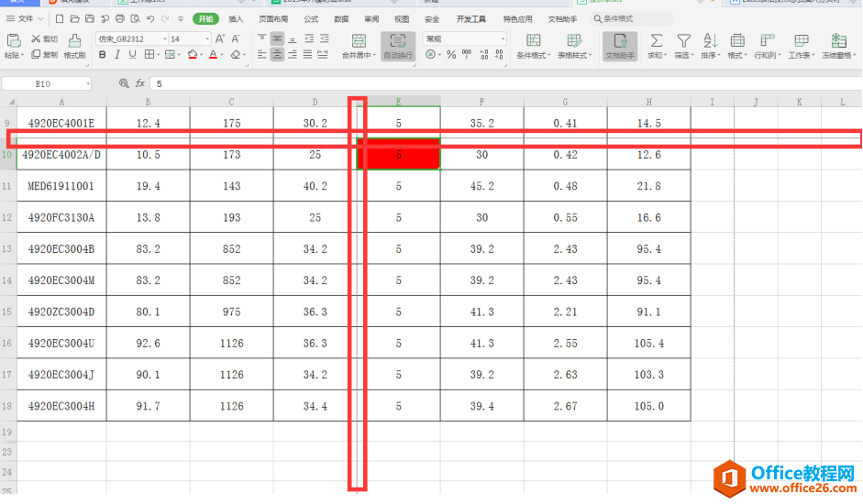Click the 行和列 rows and columns button

[x=766, y=46]
